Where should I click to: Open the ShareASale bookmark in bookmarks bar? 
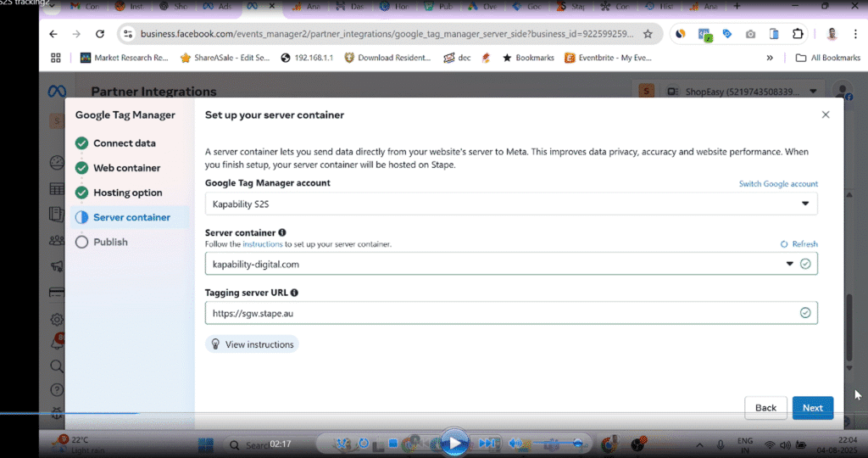pos(225,58)
